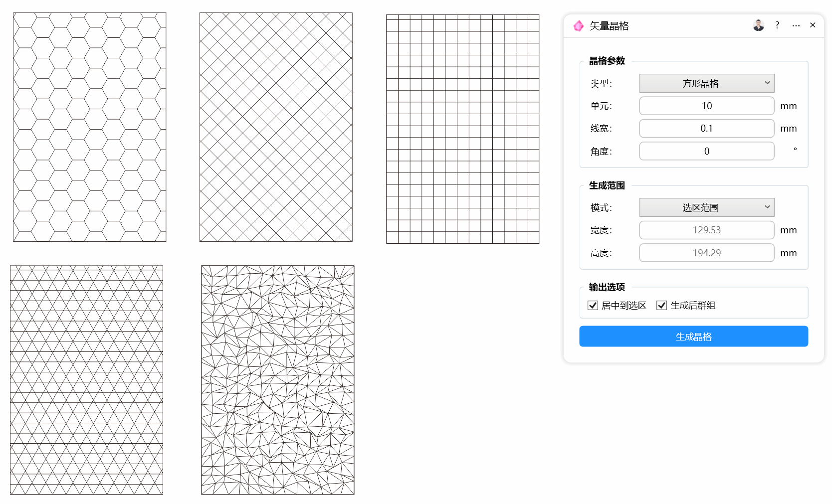Open the 模式 dropdown showing 选区范围

click(x=707, y=207)
